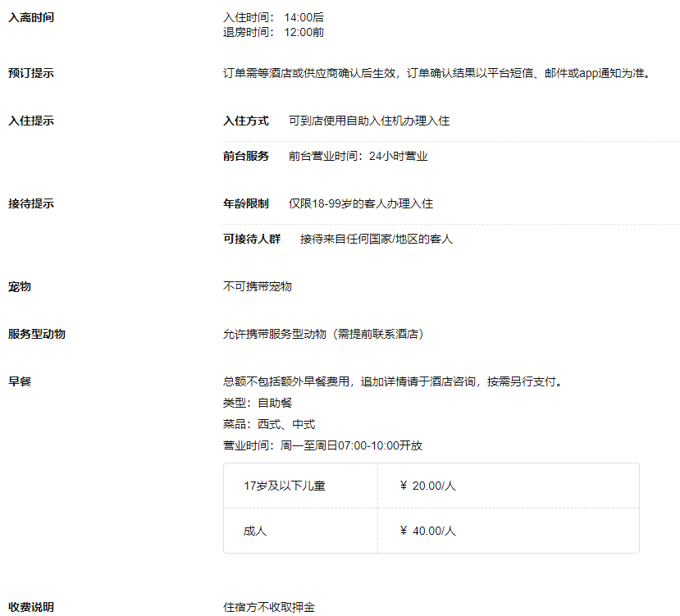Image resolution: width=680 pixels, height=616 pixels.
Task: Click text 仅限18-99岁的客人办理入住
Action: pos(361,203)
